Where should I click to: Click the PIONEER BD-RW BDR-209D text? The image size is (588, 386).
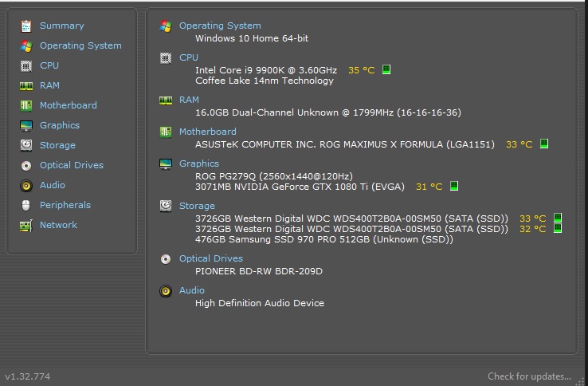259,271
